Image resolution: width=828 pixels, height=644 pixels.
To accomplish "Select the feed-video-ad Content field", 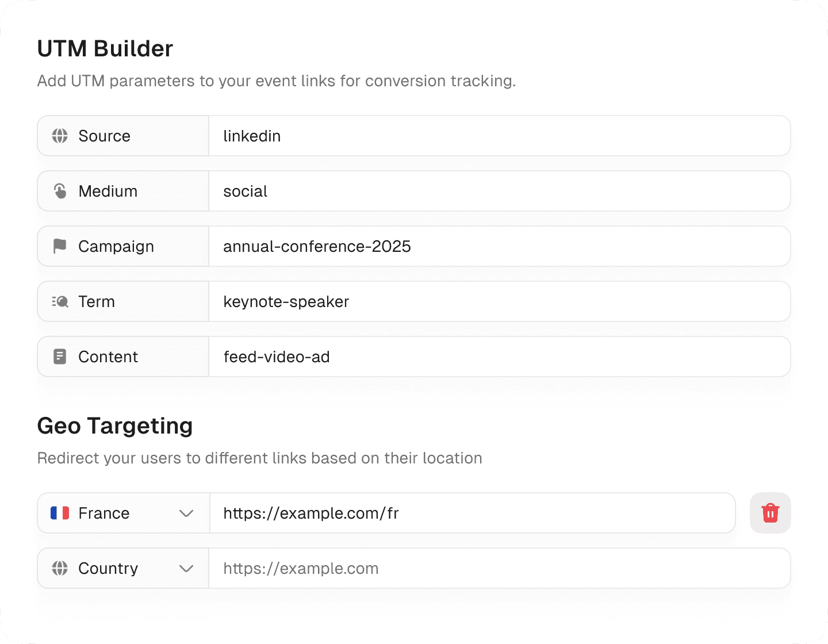I will pyautogui.click(x=402, y=356).
